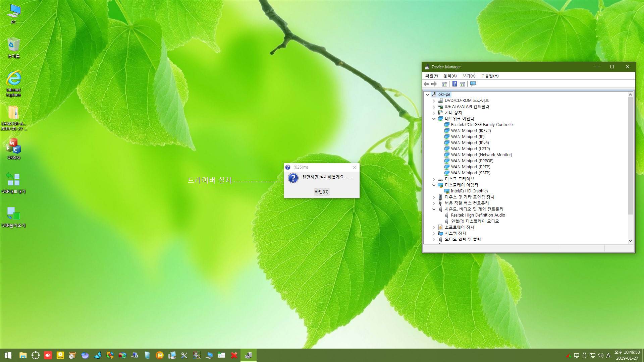
Task: Select the 오디오 입력 및 출력 category
Action: [463, 239]
